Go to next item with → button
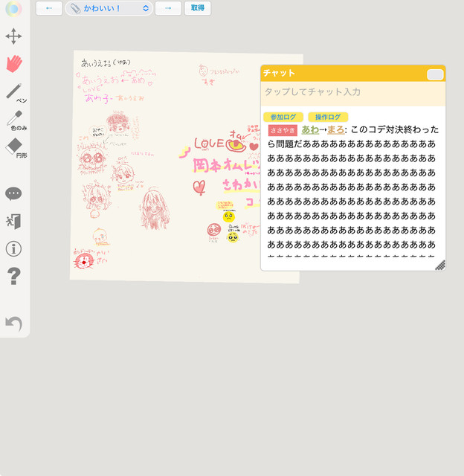This screenshot has width=464, height=476. [168, 8]
